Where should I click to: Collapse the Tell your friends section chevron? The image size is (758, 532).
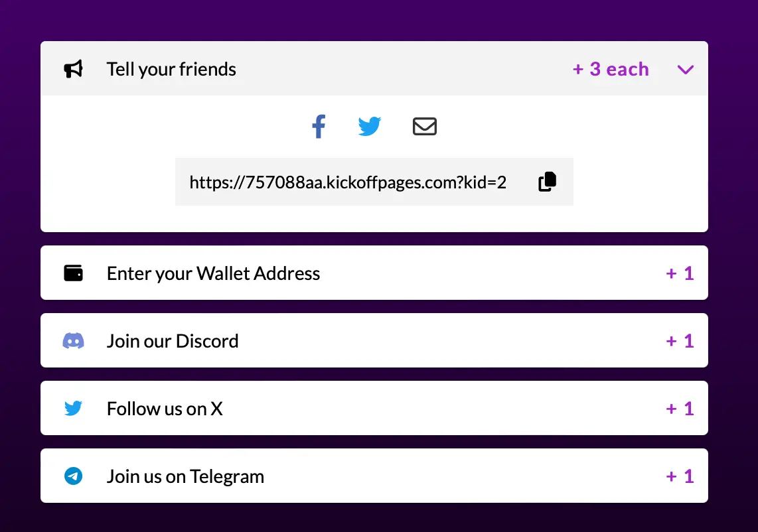pyautogui.click(x=685, y=69)
